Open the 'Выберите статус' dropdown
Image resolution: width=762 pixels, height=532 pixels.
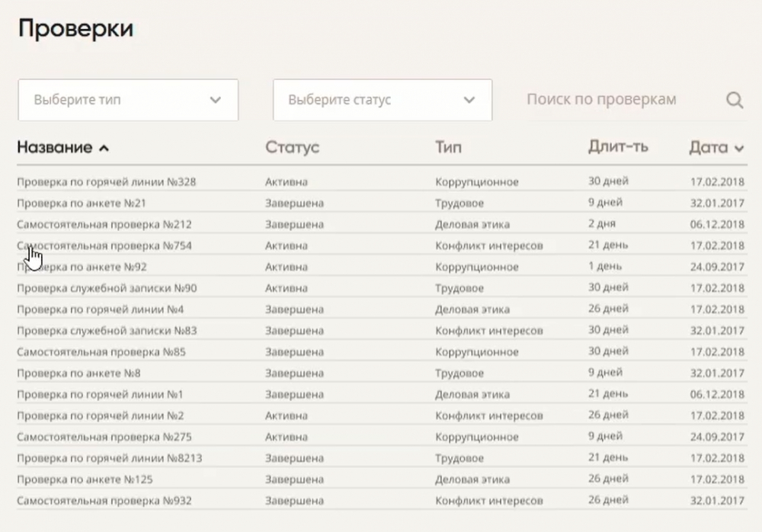[x=382, y=100]
